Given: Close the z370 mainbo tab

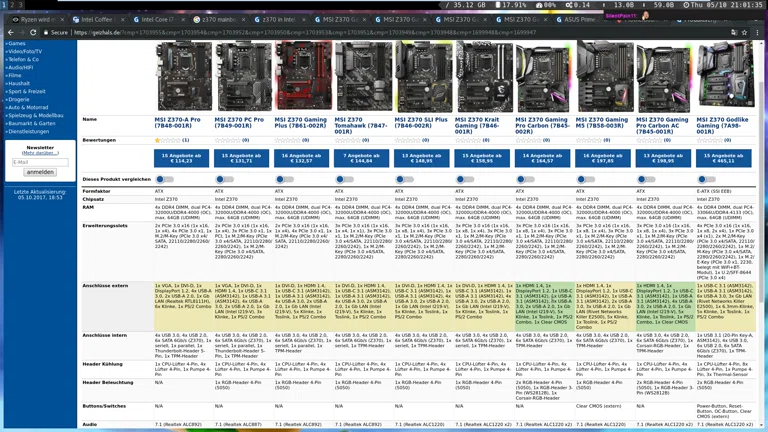Looking at the screenshot, I should pyautogui.click(x=243, y=20).
